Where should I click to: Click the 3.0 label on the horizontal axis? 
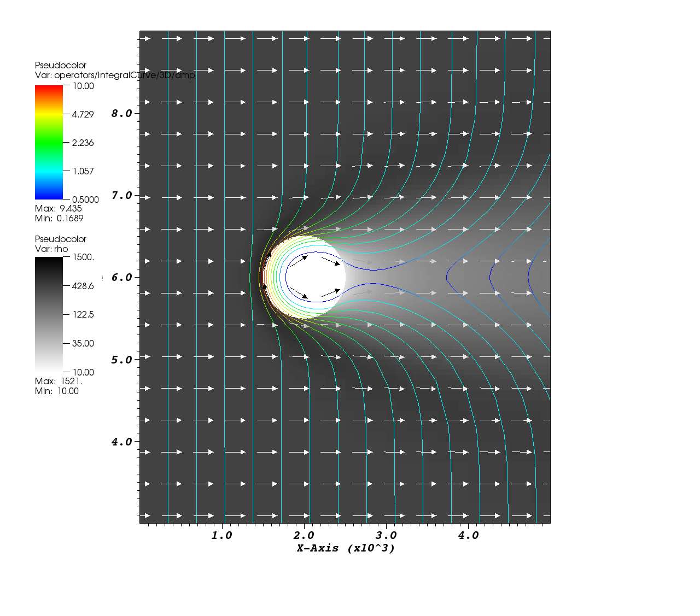click(x=386, y=535)
